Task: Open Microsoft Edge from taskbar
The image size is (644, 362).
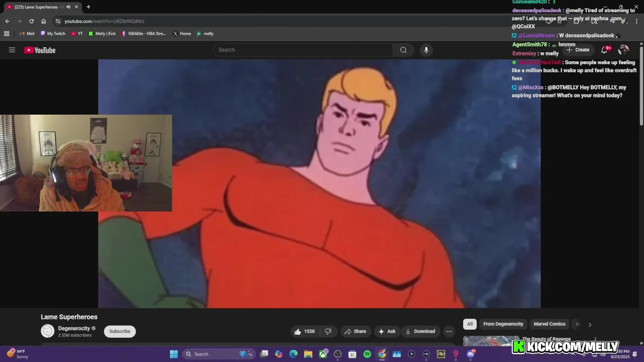Action: (x=293, y=354)
